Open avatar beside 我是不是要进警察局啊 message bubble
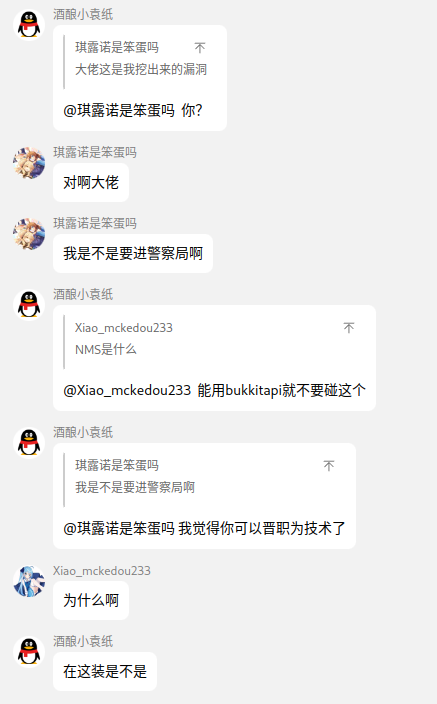The image size is (437, 704). [29, 234]
